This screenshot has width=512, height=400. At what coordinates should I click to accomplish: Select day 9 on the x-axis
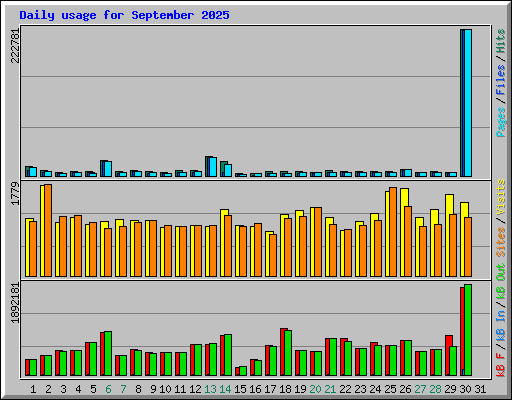coord(153,389)
